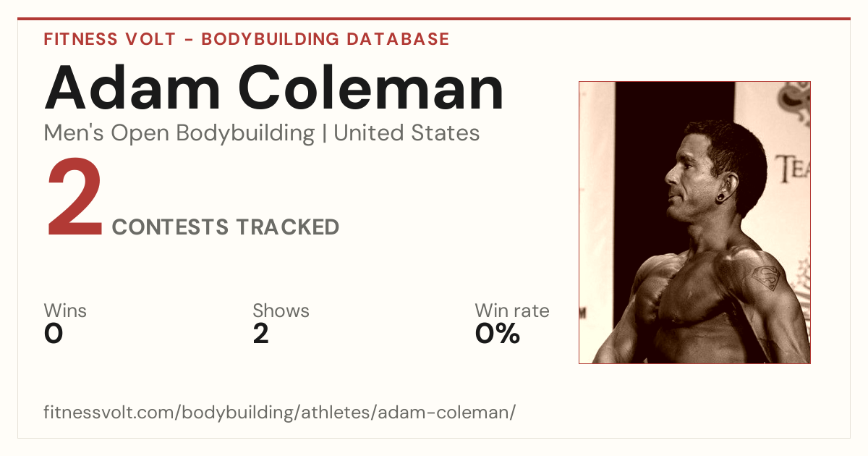Screen dimensions: 868x456
Task: Click the red top border line
Action: pos(434,19)
